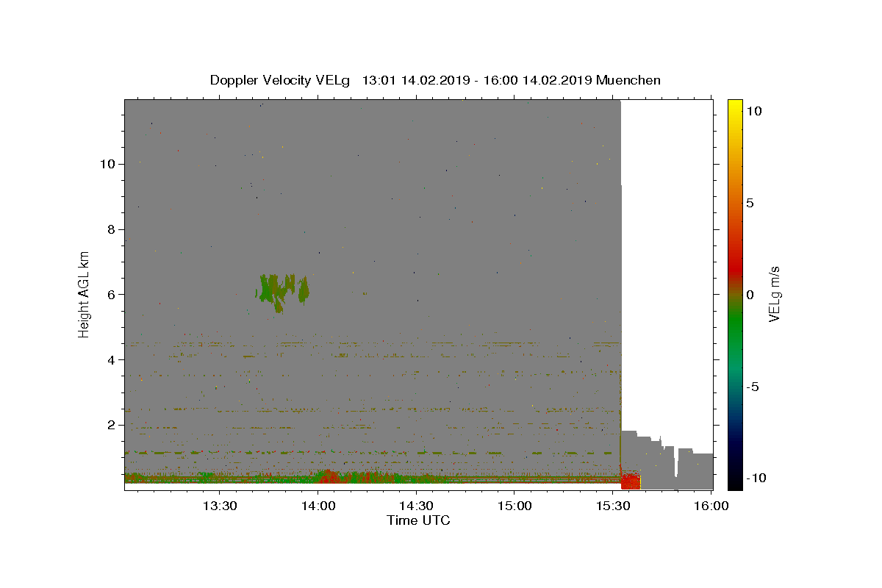Click the plot title 'Doppler Velocity VELg'
882x588 pixels.
point(280,80)
